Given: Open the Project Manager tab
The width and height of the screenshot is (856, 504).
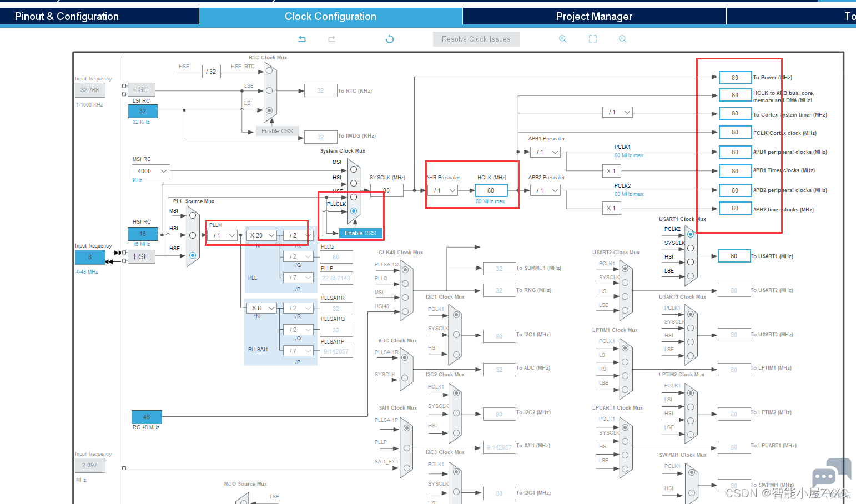Looking at the screenshot, I should [x=594, y=16].
